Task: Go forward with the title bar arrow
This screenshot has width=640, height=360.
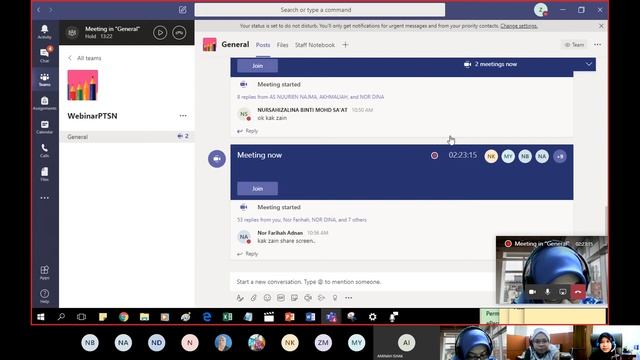Action: click(51, 10)
